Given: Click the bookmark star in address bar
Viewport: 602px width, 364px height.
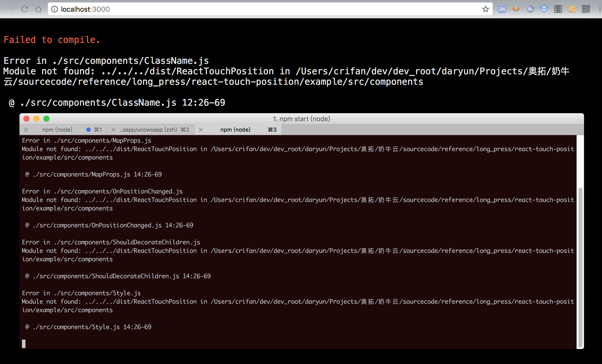Looking at the screenshot, I should pos(485,9).
